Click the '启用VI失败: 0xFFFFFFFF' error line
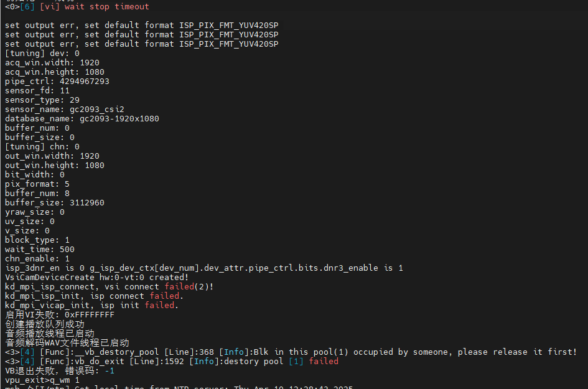 coord(60,315)
